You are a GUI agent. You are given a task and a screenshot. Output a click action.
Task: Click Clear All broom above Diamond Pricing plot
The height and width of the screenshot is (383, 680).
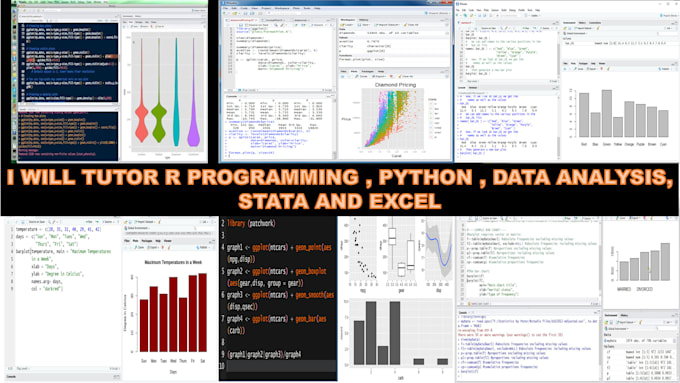pyautogui.click(x=406, y=76)
